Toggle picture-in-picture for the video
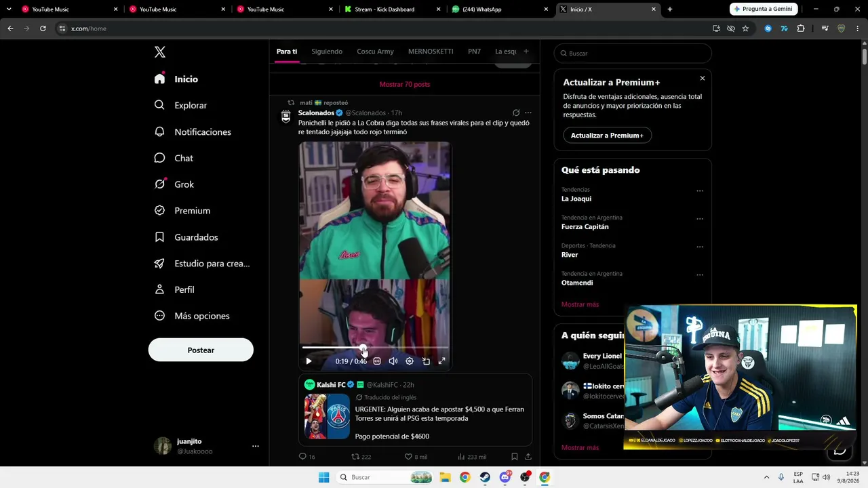This screenshot has width=868, height=488. coord(426,361)
